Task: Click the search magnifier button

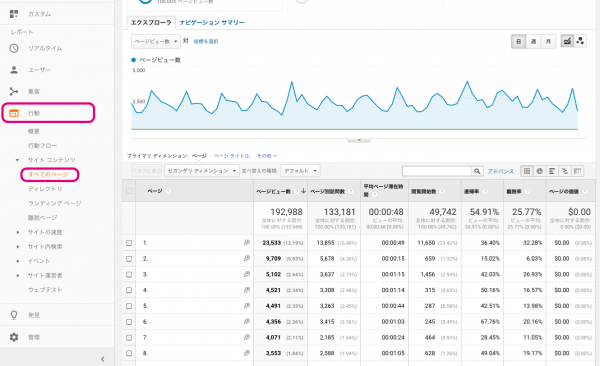Action: [477, 171]
